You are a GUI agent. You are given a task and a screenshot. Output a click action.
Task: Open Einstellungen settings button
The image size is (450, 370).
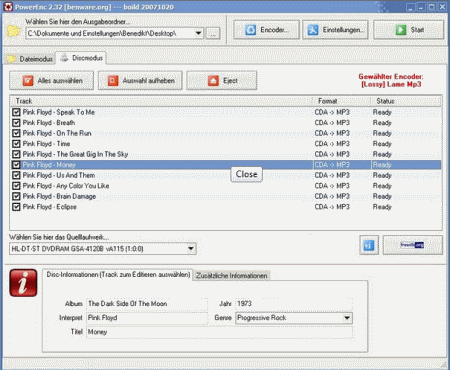tap(335, 30)
